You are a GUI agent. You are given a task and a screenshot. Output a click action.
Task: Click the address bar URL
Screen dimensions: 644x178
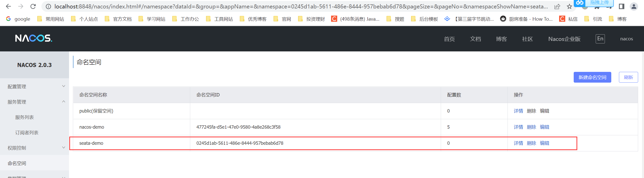point(301,7)
